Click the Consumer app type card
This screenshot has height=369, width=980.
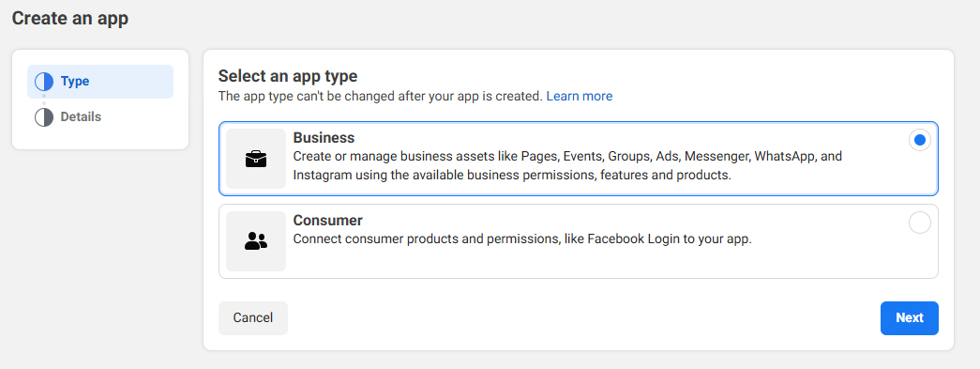pos(578,241)
